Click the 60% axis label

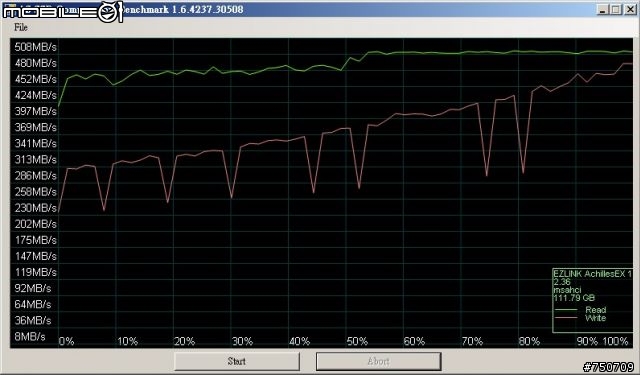point(414,341)
